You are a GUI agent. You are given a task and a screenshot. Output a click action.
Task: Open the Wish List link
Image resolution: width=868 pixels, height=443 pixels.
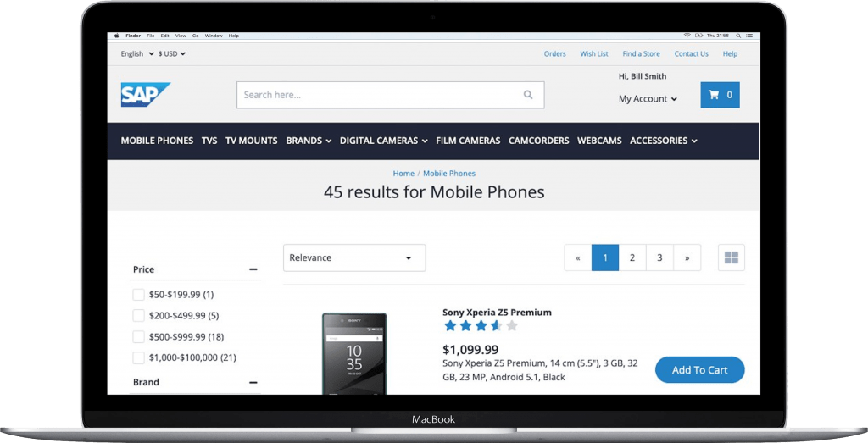coord(593,54)
